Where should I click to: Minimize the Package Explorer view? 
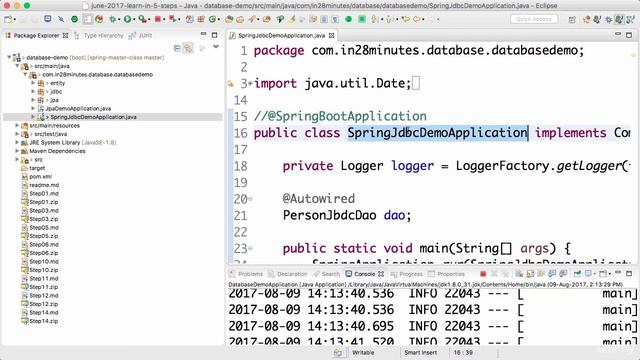click(x=203, y=33)
